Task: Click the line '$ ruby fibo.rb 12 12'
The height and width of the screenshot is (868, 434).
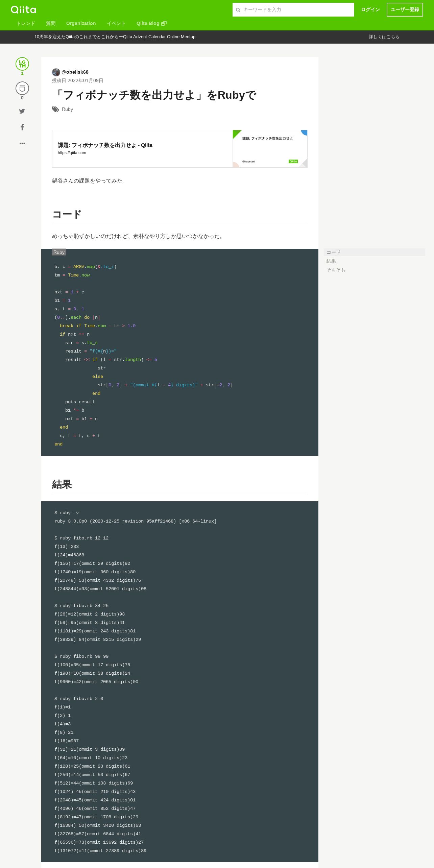Action: tap(81, 538)
